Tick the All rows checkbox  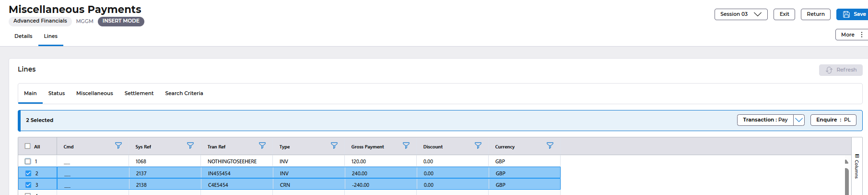pos(28,146)
